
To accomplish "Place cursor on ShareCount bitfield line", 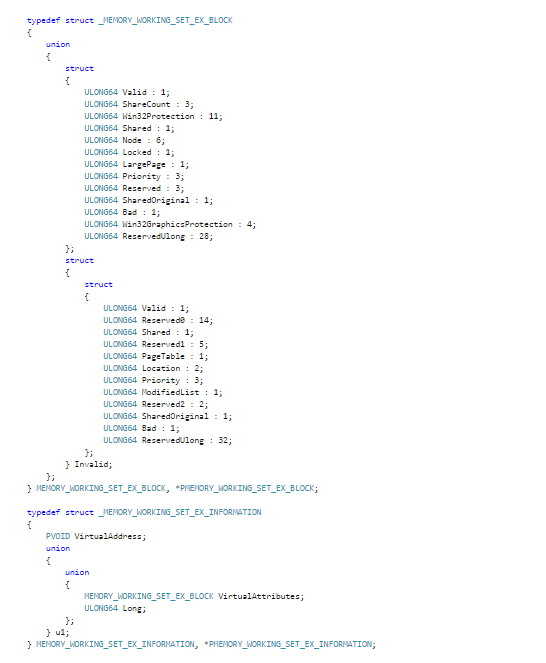I will pyautogui.click(x=139, y=104).
